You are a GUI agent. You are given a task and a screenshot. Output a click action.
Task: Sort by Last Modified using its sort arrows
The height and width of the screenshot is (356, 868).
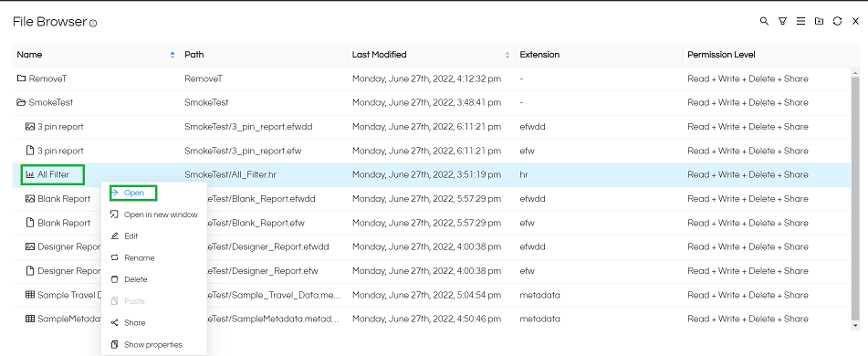507,55
